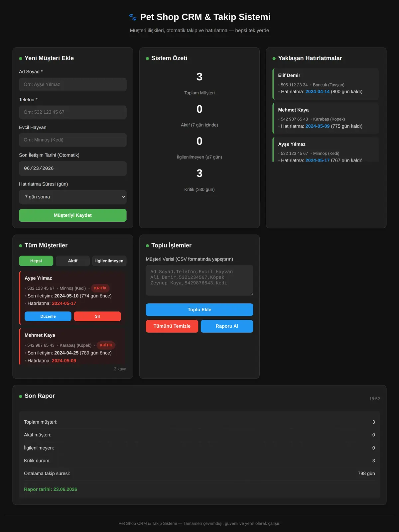This screenshot has width=399, height=532.
Task: Click the '798 gün' average value
Action: pyautogui.click(x=366, y=474)
